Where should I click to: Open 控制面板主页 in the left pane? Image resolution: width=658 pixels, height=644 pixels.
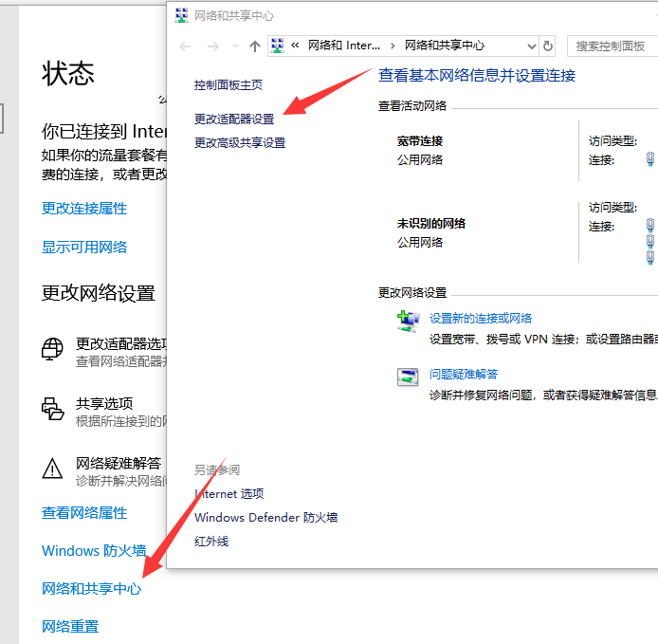(228, 84)
